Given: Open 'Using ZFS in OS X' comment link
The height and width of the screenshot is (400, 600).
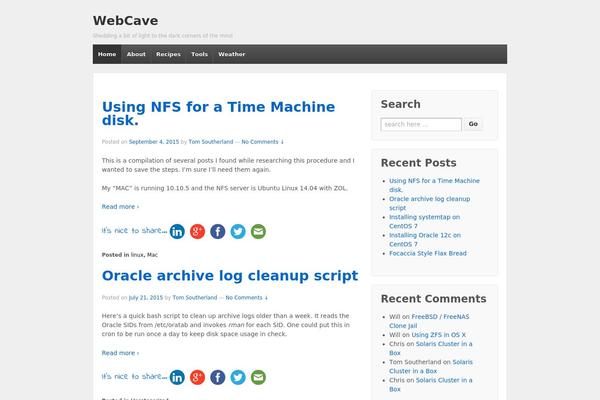Looking at the screenshot, I should (439, 335).
